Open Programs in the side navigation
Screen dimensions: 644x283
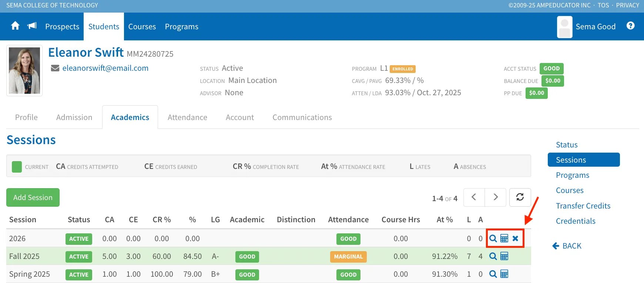pyautogui.click(x=573, y=175)
